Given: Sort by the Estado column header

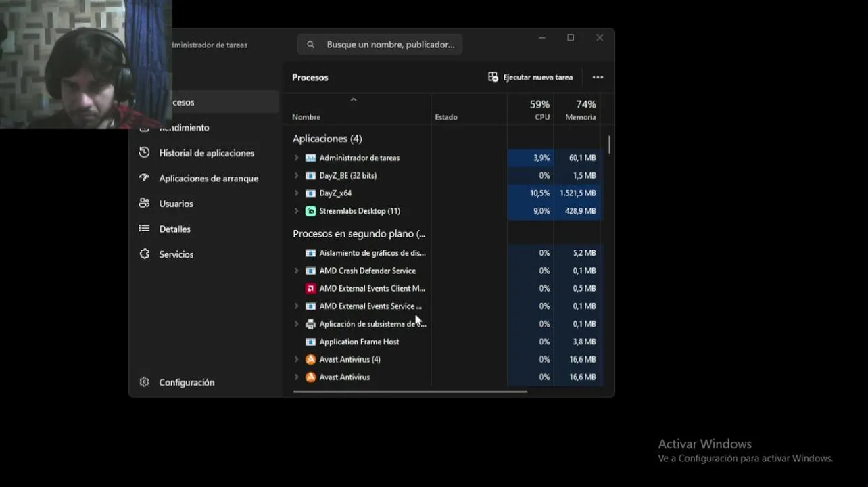Looking at the screenshot, I should [469, 110].
